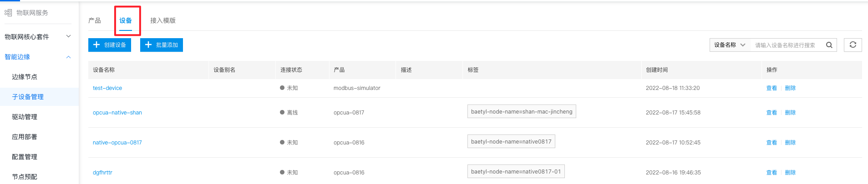Click the plus icon on 创建设备
This screenshot has height=184, width=868.
coord(96,45)
